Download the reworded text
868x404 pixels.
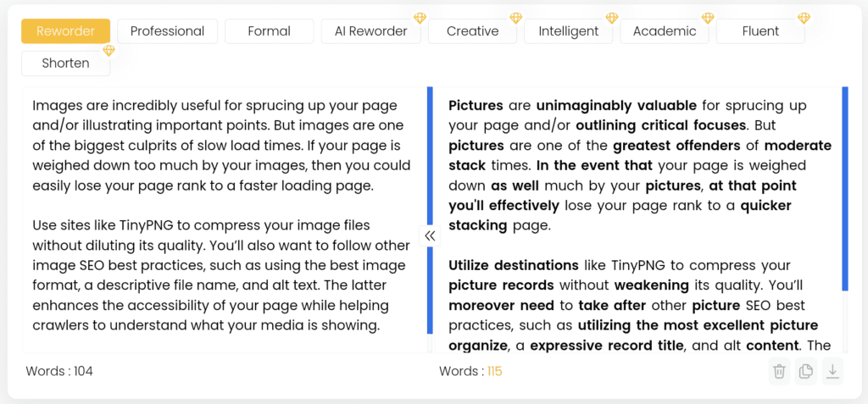(x=832, y=371)
